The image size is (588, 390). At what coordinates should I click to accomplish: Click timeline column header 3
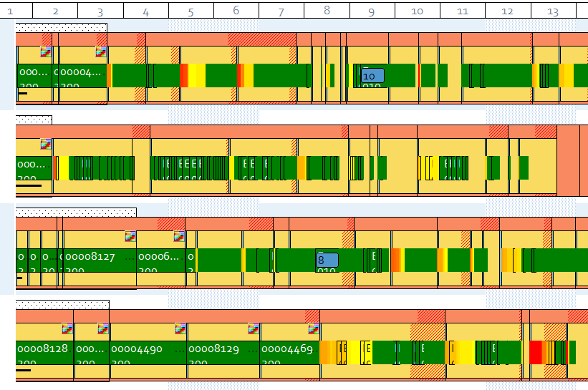pyautogui.click(x=100, y=11)
